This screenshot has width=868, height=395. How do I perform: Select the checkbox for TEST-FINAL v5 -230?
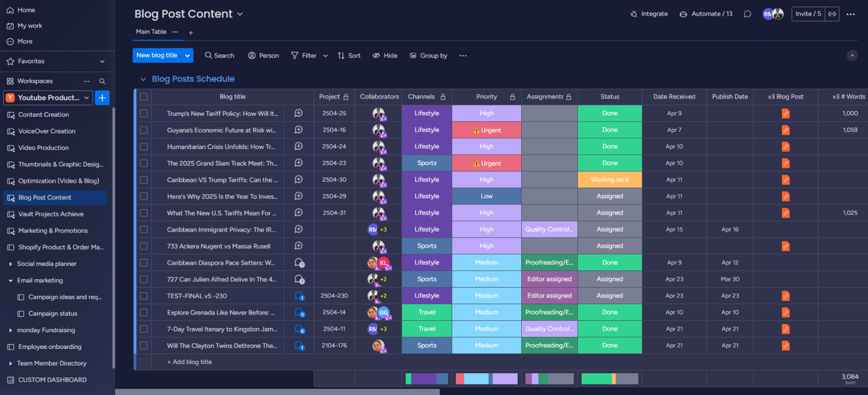144,296
